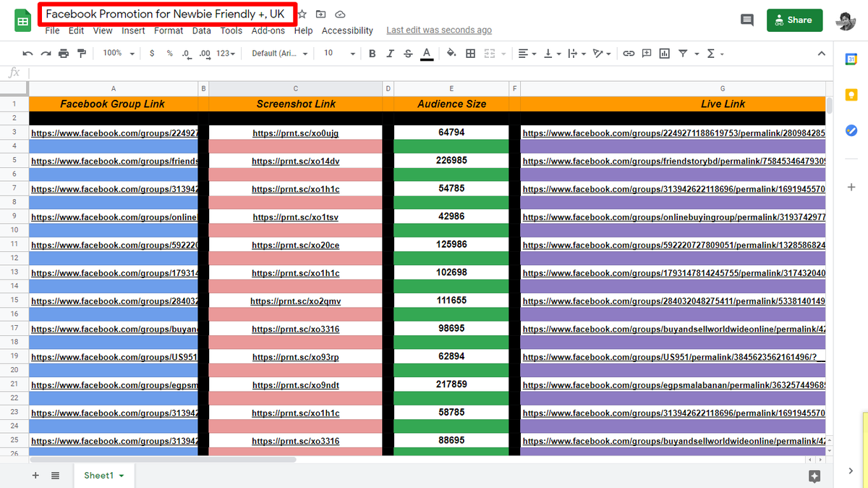Open screenshot link prnt.sc/xo0ujg
Screen dimensions: 868x488
click(296, 133)
